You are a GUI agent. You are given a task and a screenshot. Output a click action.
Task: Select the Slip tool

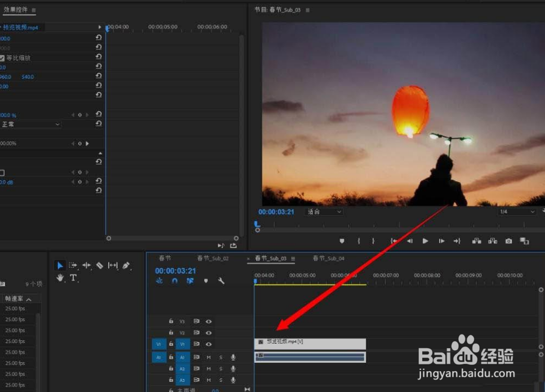[x=113, y=266]
